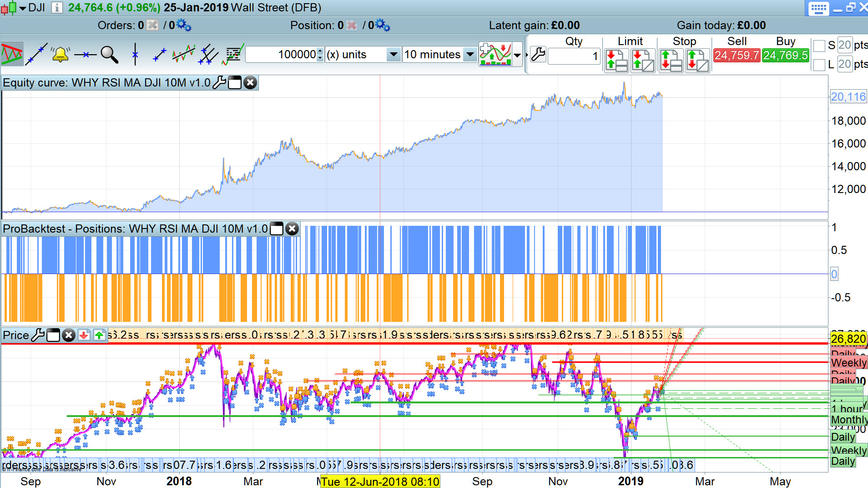Place buy limit order with oblique line icon
This screenshot has height=488, width=868.
tap(643, 61)
